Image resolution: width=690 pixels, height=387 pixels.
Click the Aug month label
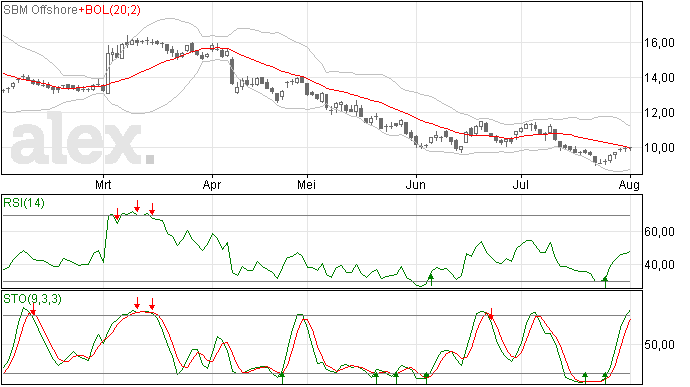click(629, 185)
